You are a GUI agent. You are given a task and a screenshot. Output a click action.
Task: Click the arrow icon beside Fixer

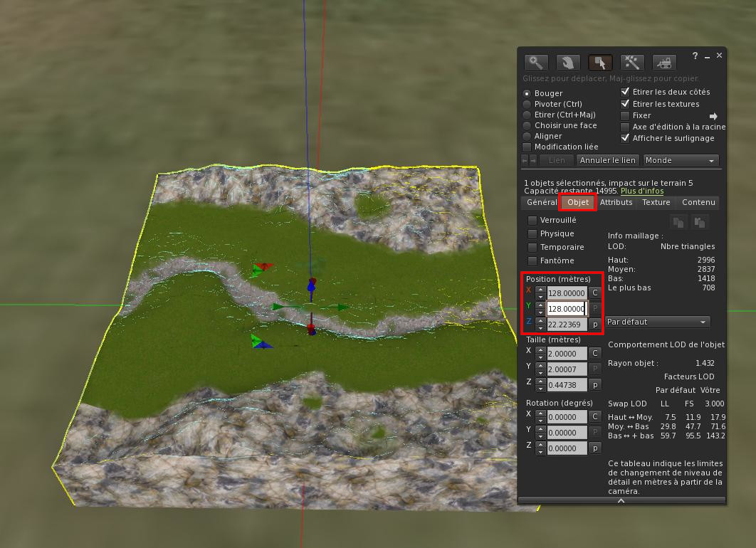(713, 116)
